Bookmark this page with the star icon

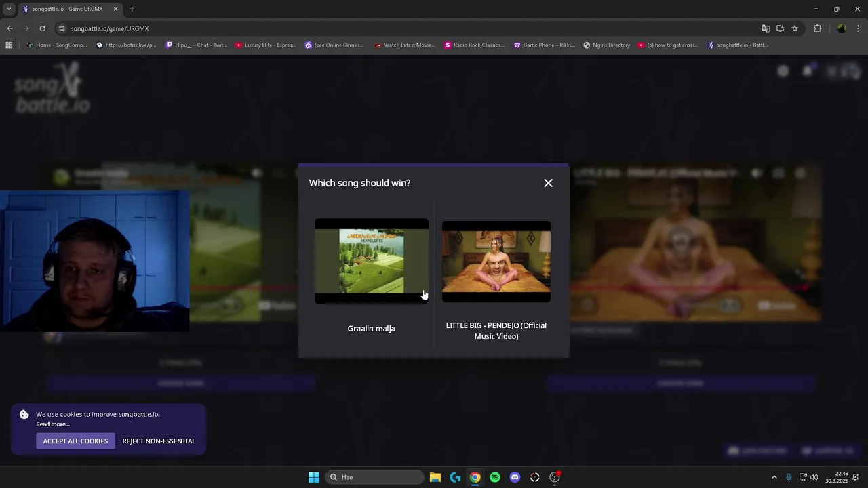[795, 28]
